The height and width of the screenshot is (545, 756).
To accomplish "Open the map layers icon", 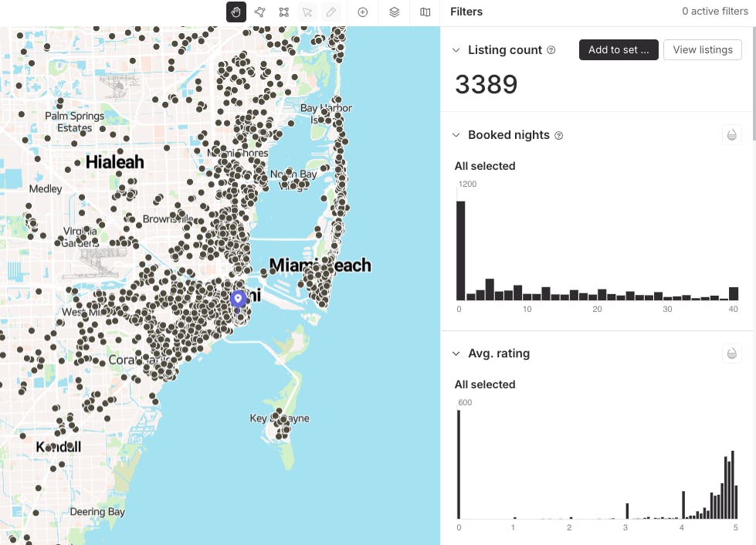I will 394,12.
